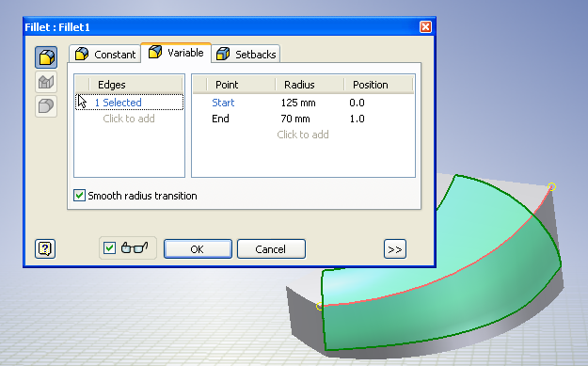Select the Face Fillet mode icon

click(46, 82)
